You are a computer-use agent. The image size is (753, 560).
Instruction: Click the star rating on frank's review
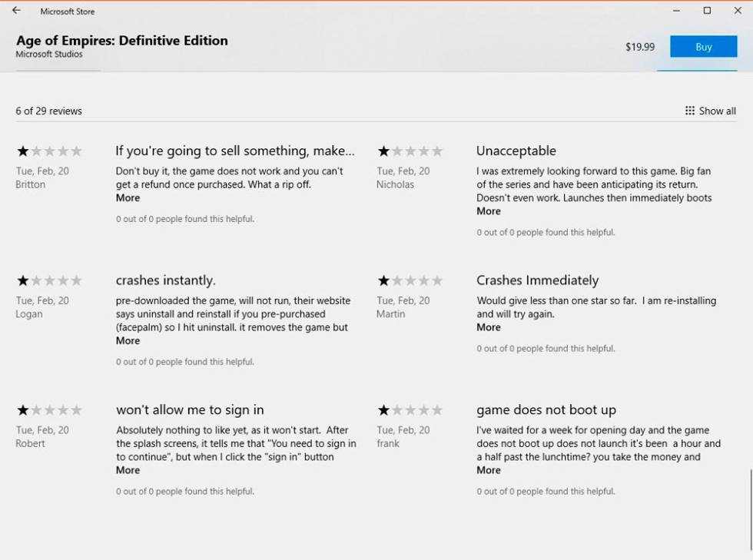click(410, 410)
